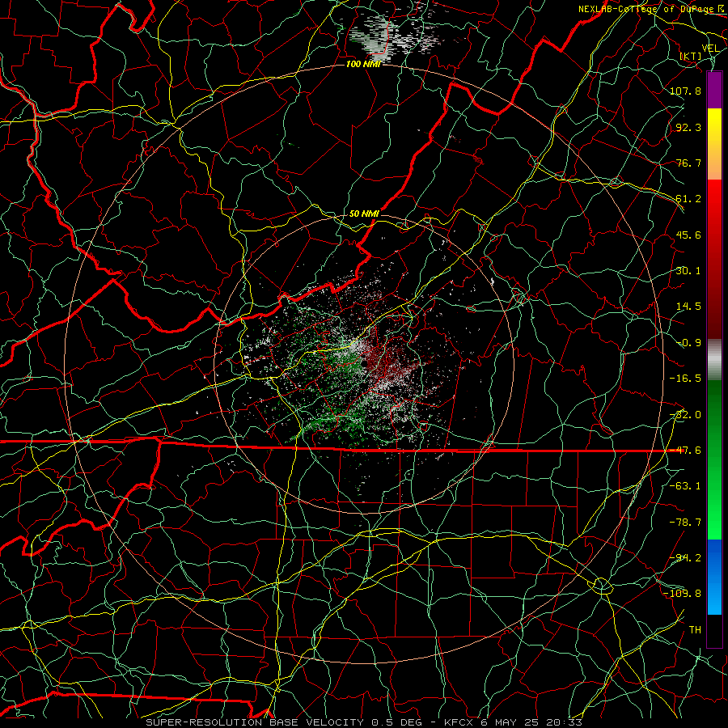
Task: Select the 50 NMI range ring label
Action: point(364,214)
